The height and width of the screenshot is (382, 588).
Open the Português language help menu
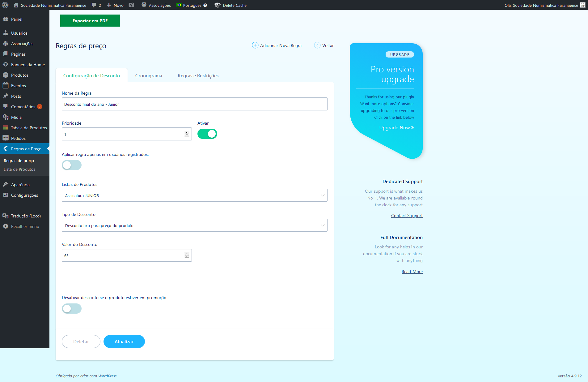click(x=205, y=5)
